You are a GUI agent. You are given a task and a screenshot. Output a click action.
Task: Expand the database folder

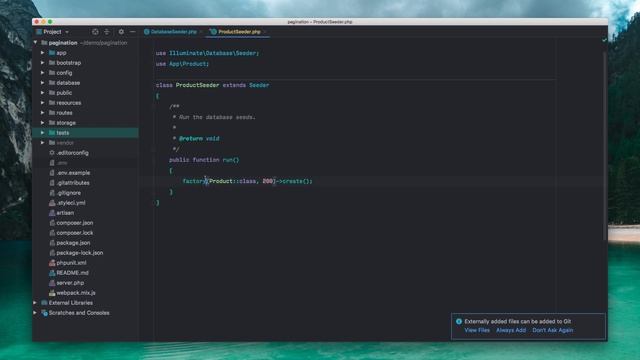pos(42,83)
